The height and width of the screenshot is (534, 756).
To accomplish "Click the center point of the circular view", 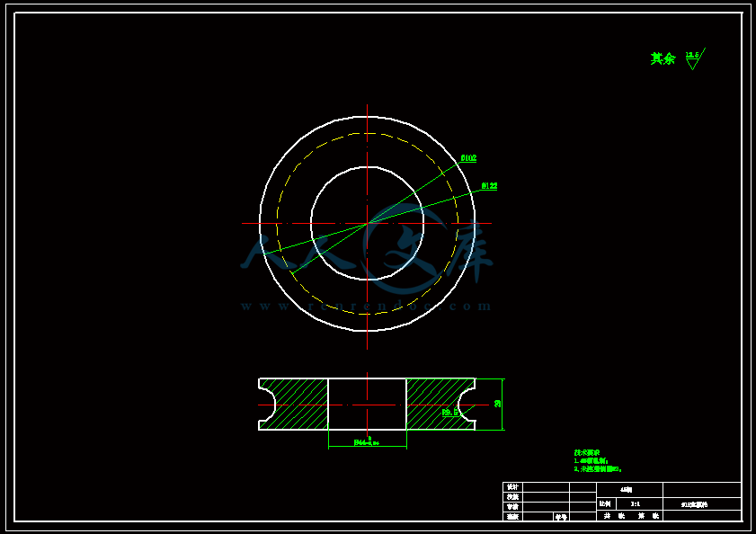I will click(x=368, y=223).
